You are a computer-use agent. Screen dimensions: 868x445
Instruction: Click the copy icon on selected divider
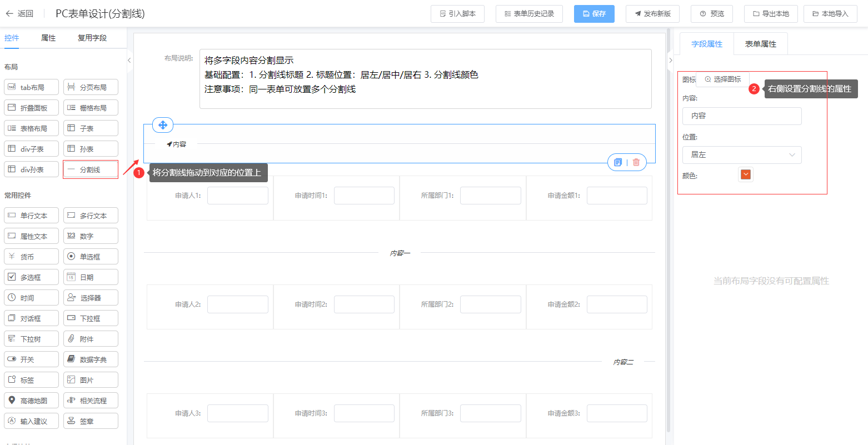617,162
